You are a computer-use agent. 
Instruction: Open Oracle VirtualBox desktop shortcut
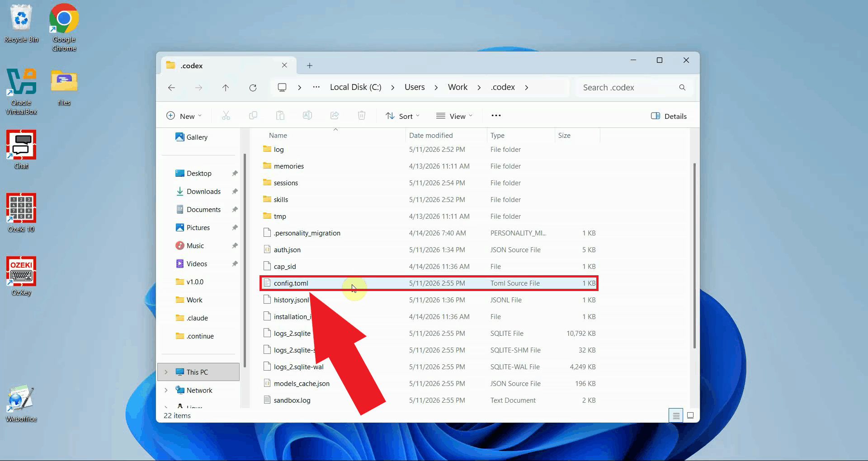click(x=21, y=91)
